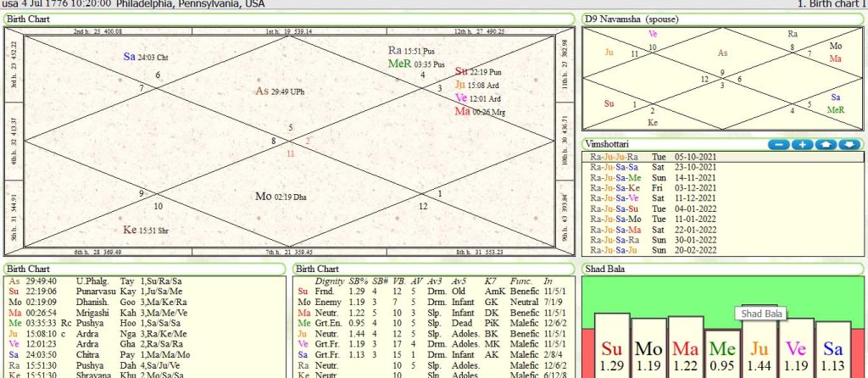Click the plus button in Vimshottari panel
The image size is (868, 378).
coord(802,144)
